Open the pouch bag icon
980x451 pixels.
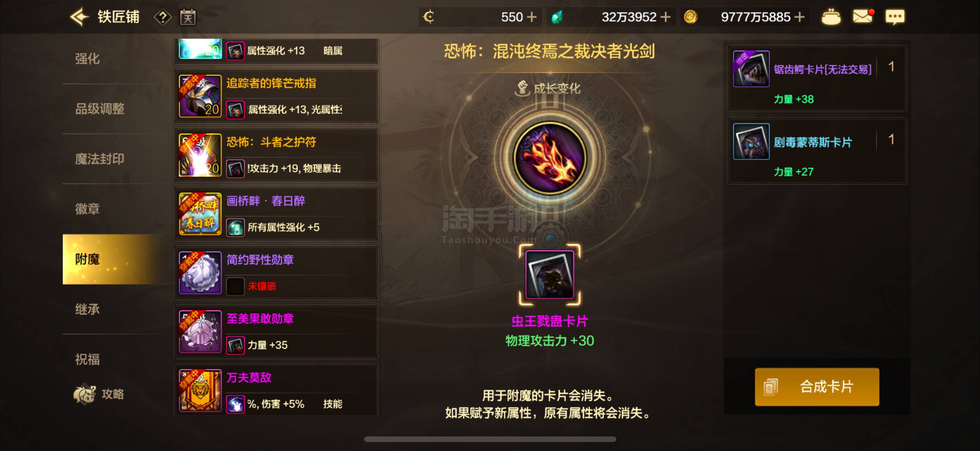831,17
